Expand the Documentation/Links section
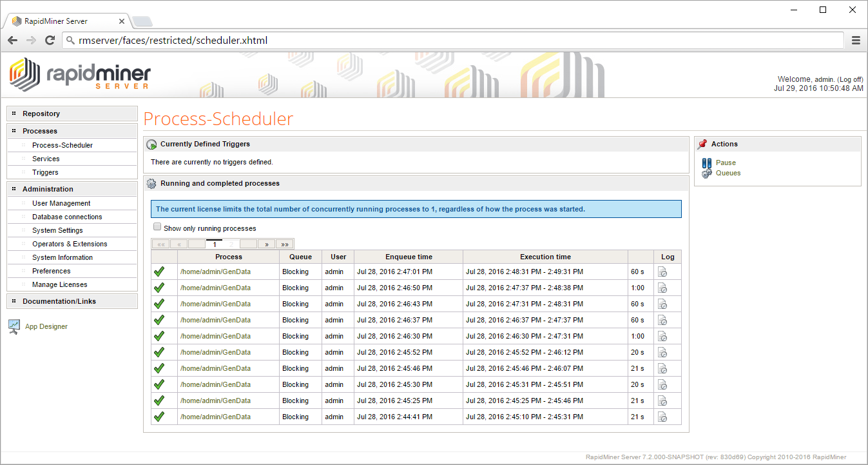Viewport: 868px width, 465px height. [59, 301]
